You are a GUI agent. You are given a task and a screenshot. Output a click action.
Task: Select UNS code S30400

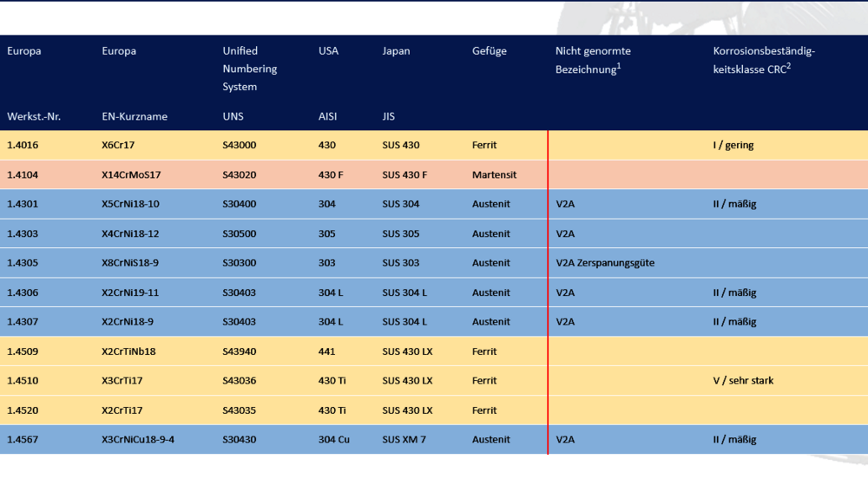[x=240, y=204]
